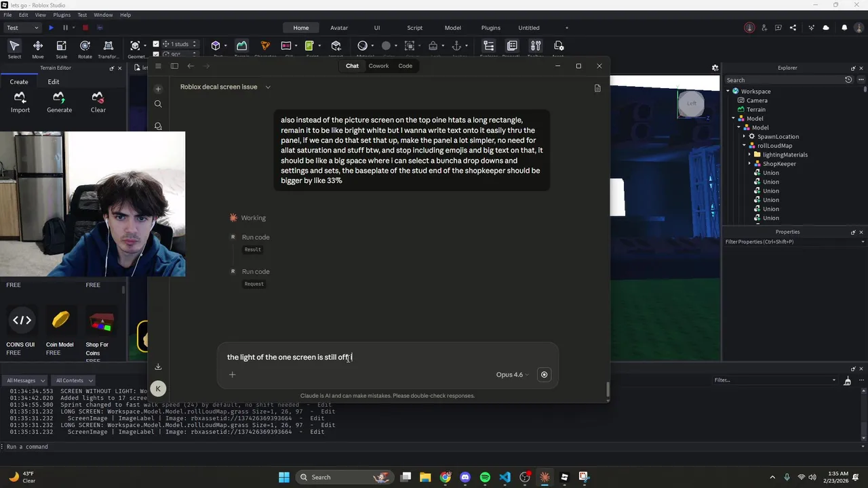The height and width of the screenshot is (488, 868).
Task: Toggle the Properties panel button in the ribbon
Action: 512,46
